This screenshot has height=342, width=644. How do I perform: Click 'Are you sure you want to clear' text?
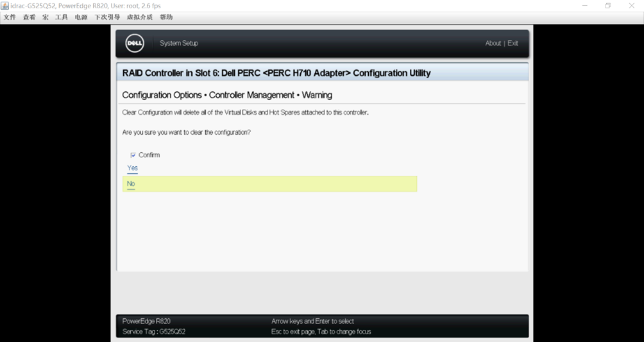[x=187, y=132]
